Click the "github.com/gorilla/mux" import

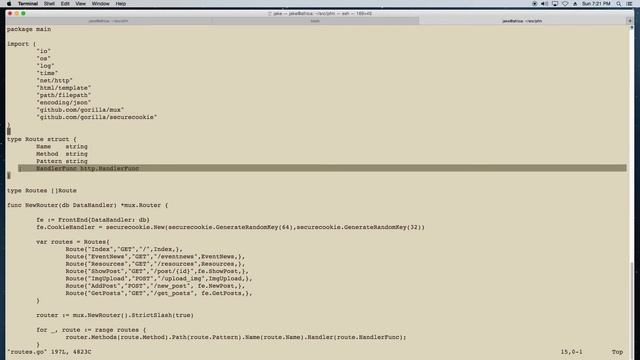click(x=80, y=110)
